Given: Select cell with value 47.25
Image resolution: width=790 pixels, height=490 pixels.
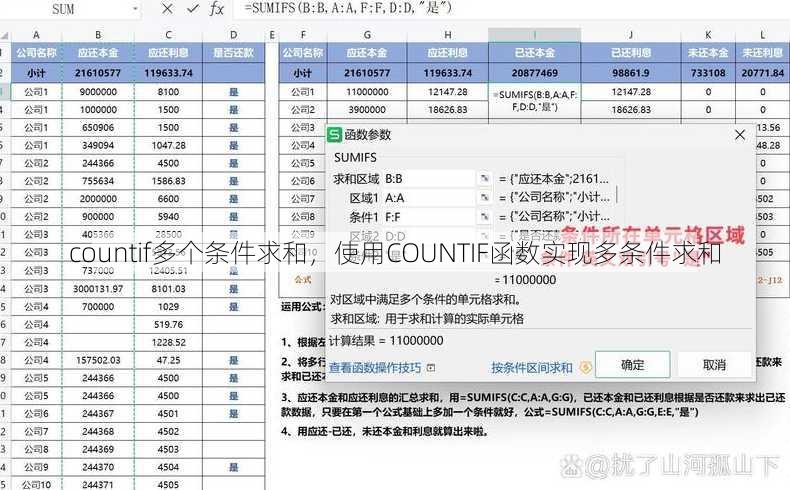Looking at the screenshot, I should [168, 360].
